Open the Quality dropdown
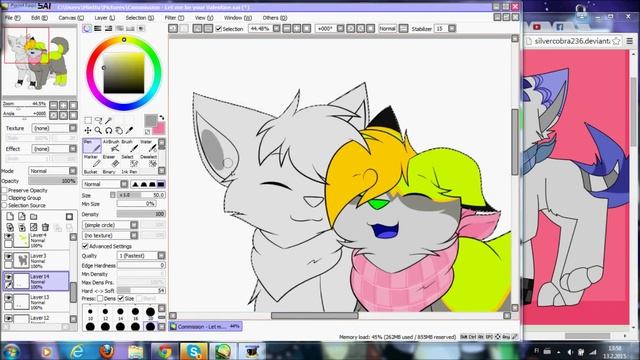The image size is (640, 360). (x=141, y=256)
